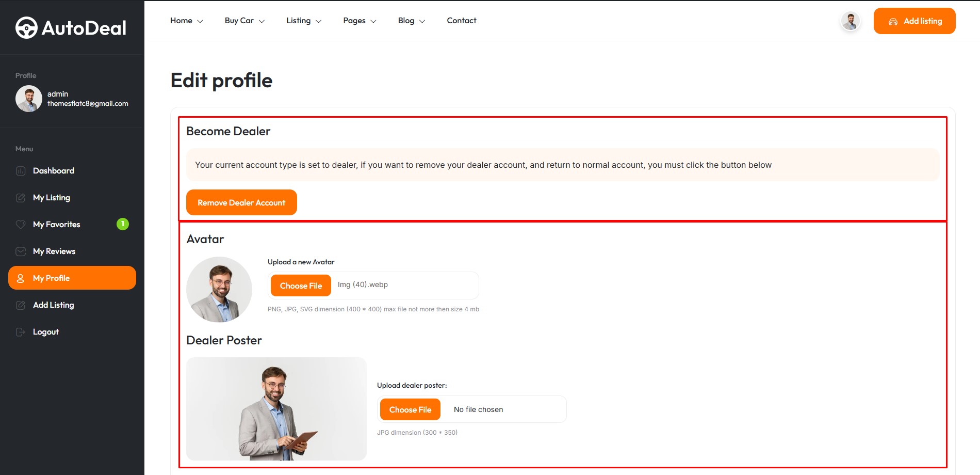
Task: Expand the Listing menu chevron
Action: click(318, 21)
